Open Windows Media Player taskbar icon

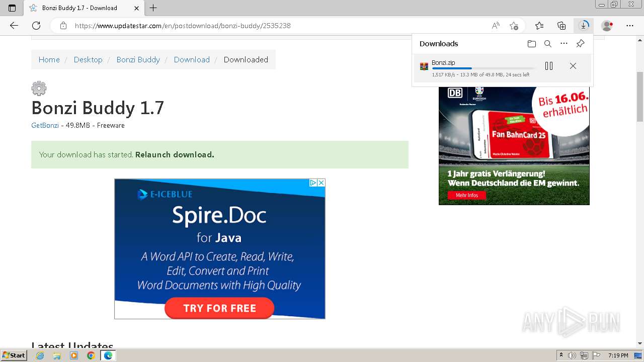(x=74, y=355)
